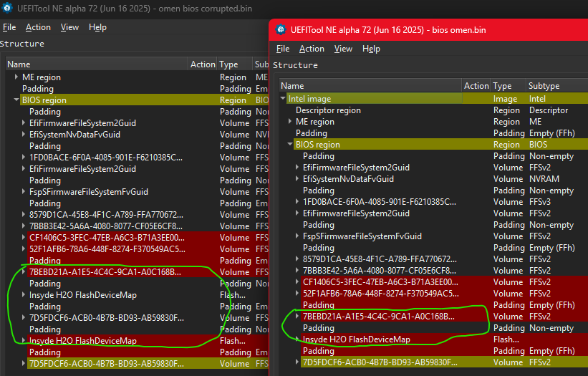
Task: Select 1FD0BACE volume row in omen bios corrupted window
Action: point(106,158)
